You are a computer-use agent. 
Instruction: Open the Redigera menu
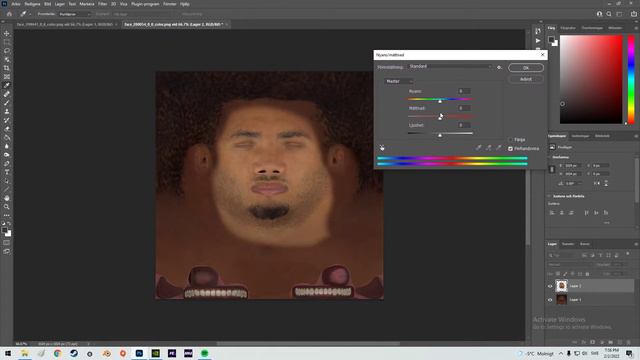point(32,4)
